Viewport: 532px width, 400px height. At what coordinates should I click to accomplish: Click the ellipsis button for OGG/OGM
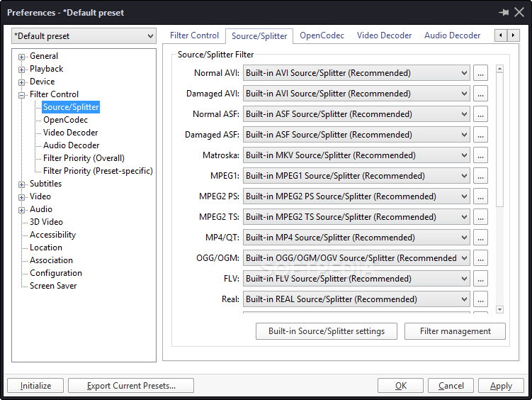pyautogui.click(x=480, y=258)
